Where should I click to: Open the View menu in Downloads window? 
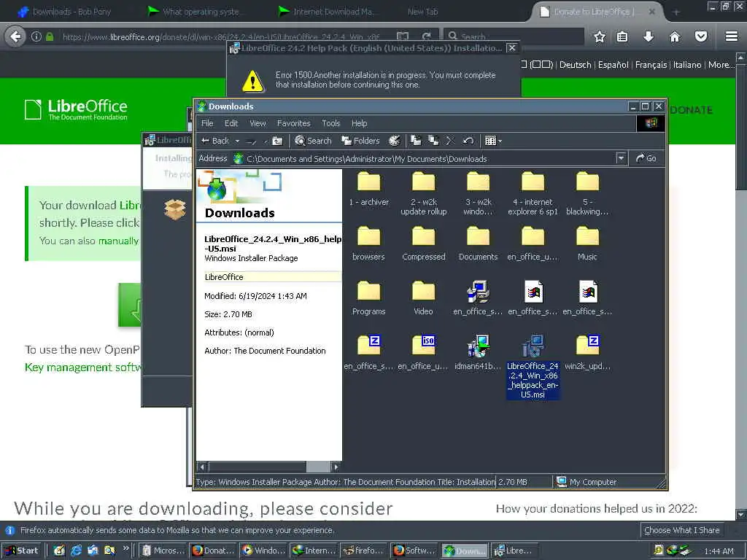pyautogui.click(x=258, y=123)
